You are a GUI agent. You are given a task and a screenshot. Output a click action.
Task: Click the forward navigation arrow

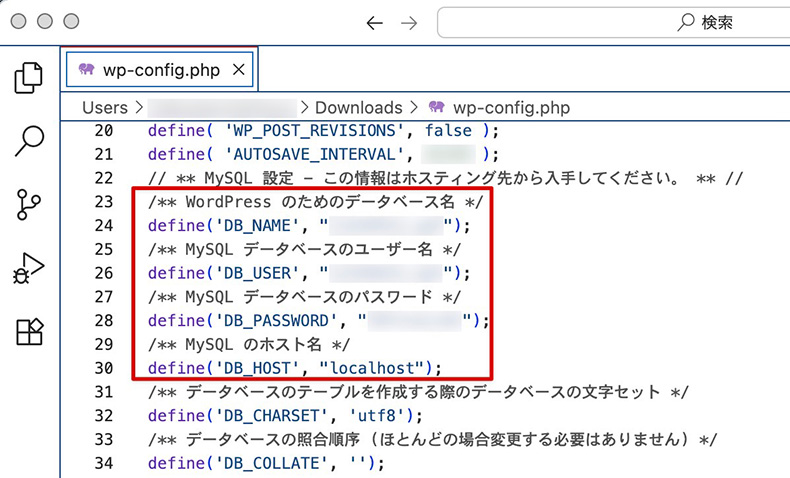click(x=409, y=23)
